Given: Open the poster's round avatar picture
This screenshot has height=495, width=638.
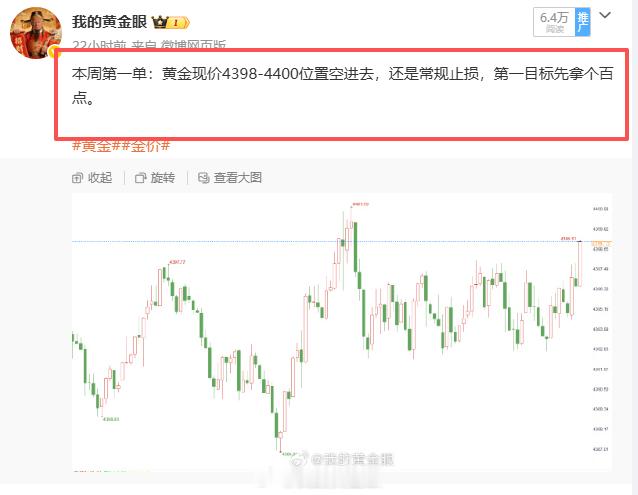Looking at the screenshot, I should 36,33.
